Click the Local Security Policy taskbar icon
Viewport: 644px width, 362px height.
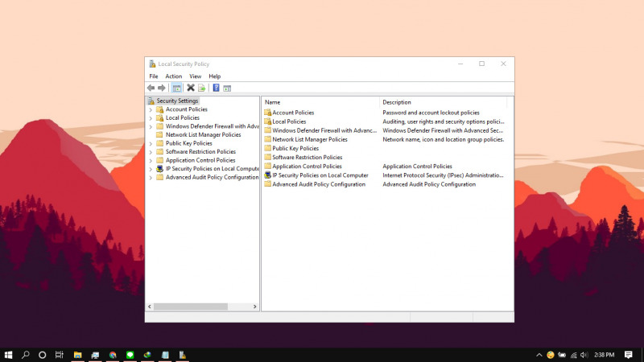[183, 355]
